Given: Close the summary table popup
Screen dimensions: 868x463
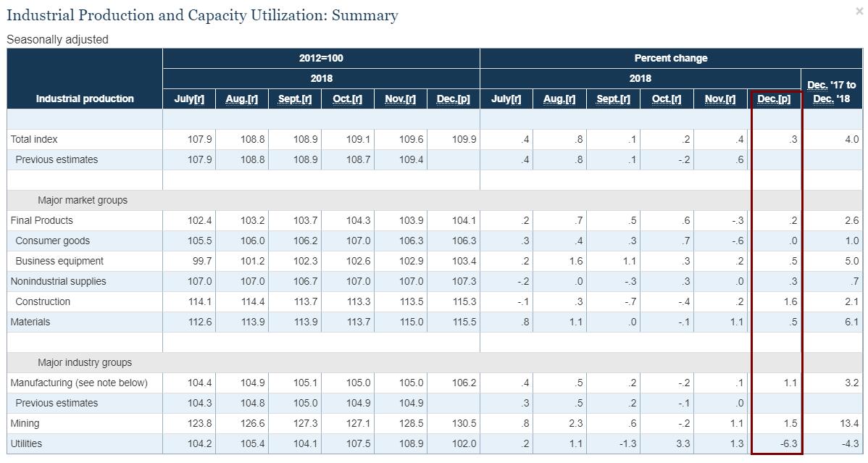Looking at the screenshot, I should tap(859, 11).
